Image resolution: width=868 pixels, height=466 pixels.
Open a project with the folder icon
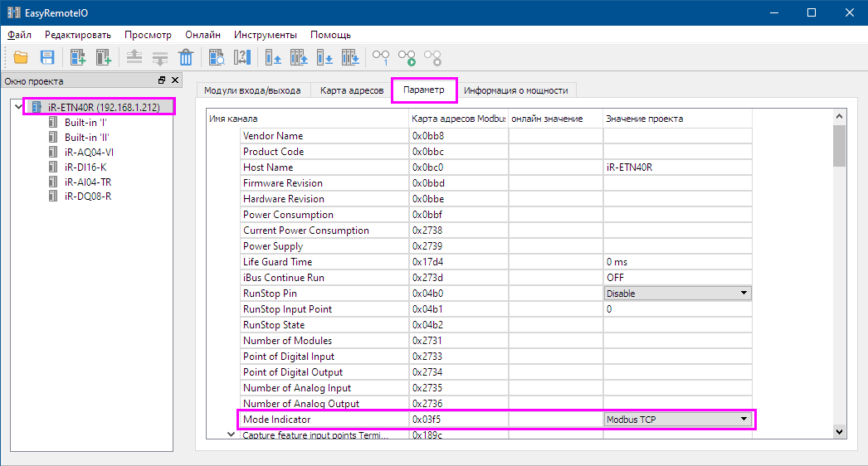pyautogui.click(x=21, y=57)
